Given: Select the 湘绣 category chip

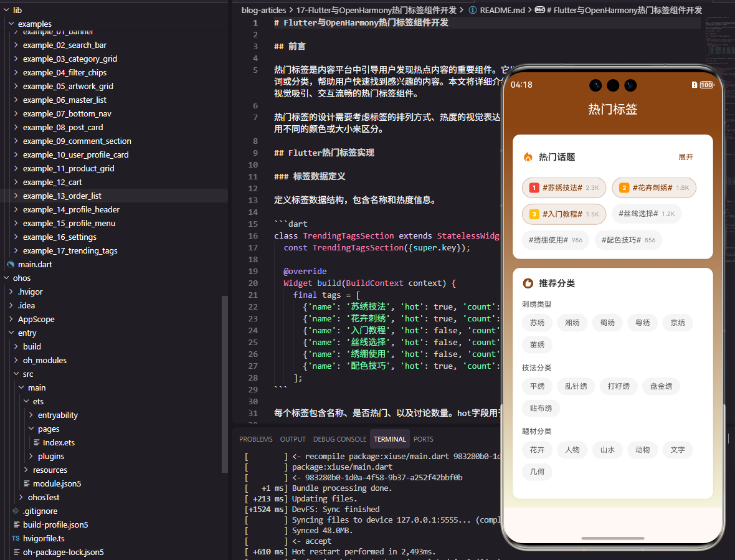Looking at the screenshot, I should (x=572, y=323).
